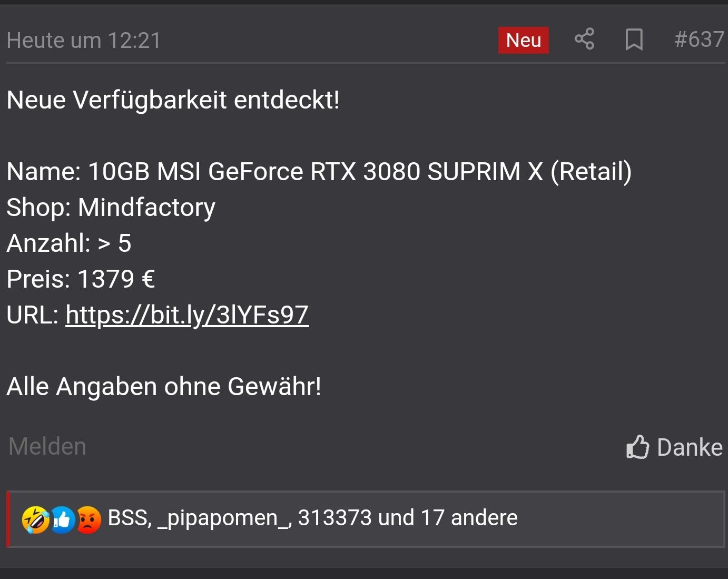
Task: Click the product name line RTX 3080 SUPRIM X
Action: 319,172
